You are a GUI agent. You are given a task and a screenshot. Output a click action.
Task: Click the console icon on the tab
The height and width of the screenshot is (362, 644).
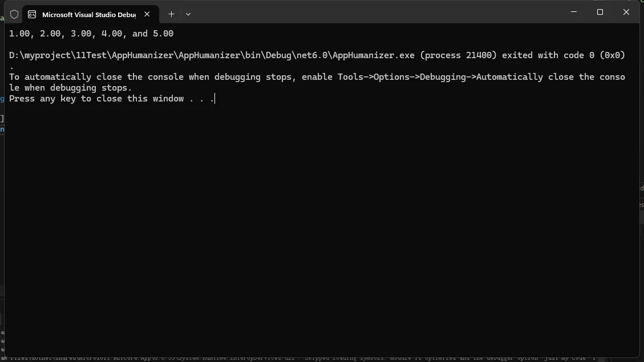coord(32,14)
